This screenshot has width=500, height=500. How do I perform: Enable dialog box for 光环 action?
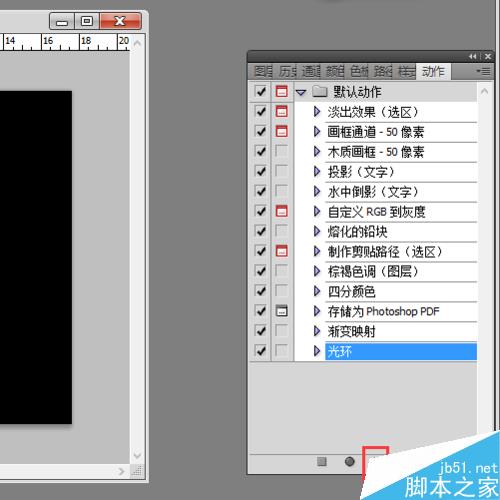282,351
